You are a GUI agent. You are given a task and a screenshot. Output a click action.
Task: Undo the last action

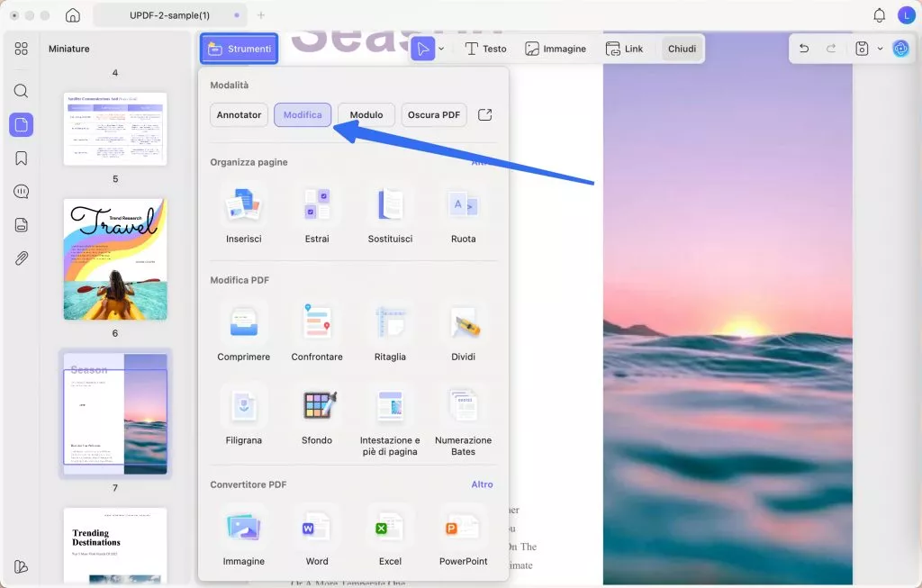click(804, 49)
